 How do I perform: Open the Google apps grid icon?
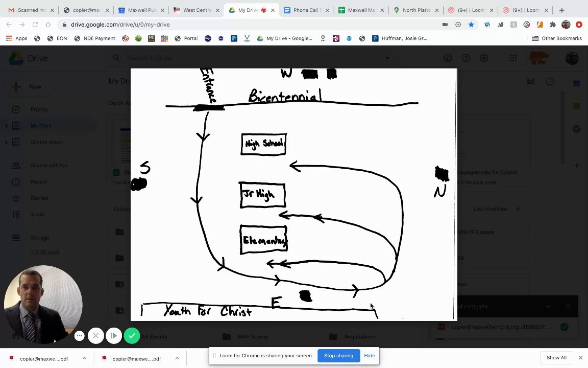pos(513,58)
